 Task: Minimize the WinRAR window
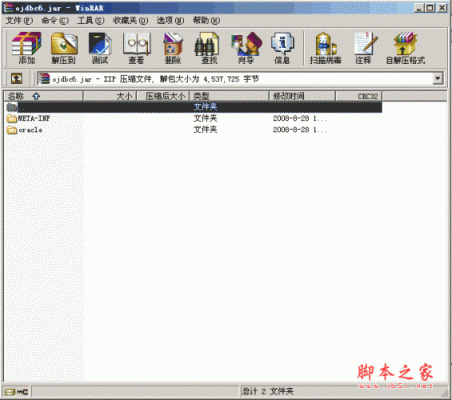point(419,8)
